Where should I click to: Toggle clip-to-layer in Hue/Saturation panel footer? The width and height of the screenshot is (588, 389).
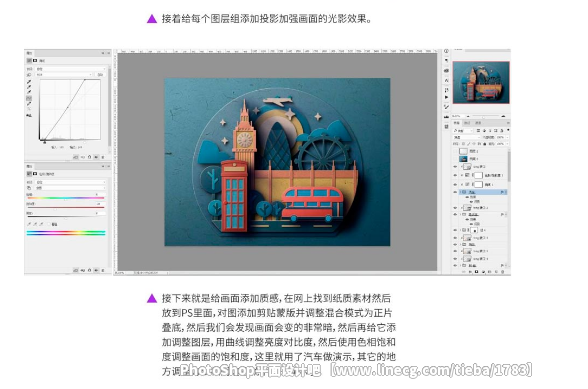(76, 270)
